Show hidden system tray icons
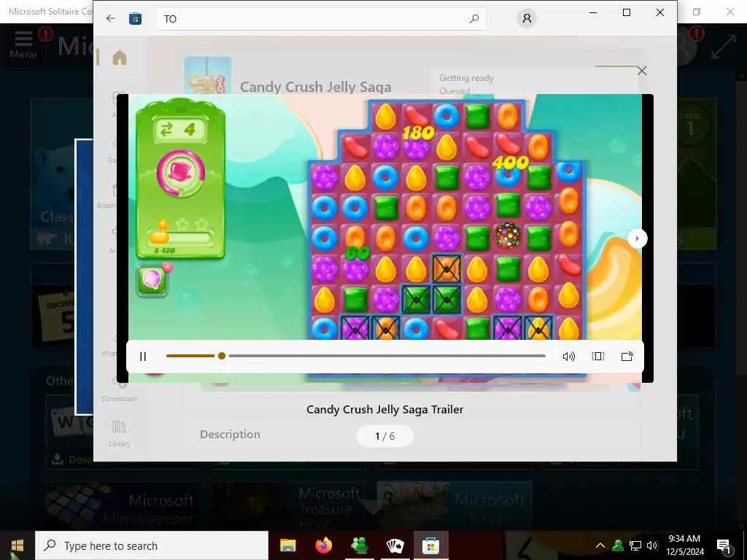The image size is (747, 560). (600, 545)
